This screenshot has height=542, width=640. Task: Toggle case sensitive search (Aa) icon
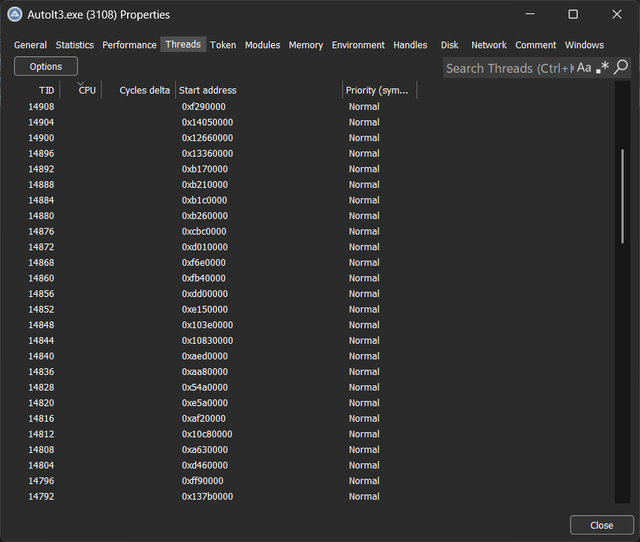584,67
